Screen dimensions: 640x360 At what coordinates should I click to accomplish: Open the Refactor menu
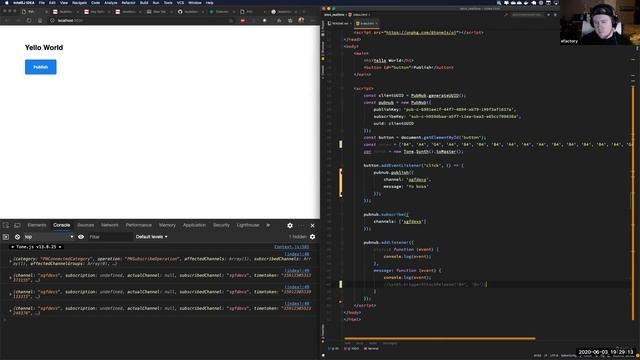128,3
